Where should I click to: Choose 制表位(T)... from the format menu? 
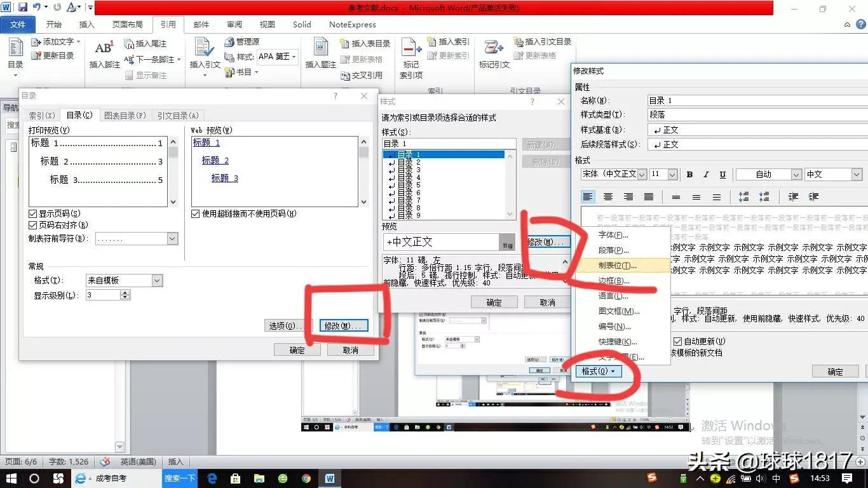pyautogui.click(x=617, y=266)
